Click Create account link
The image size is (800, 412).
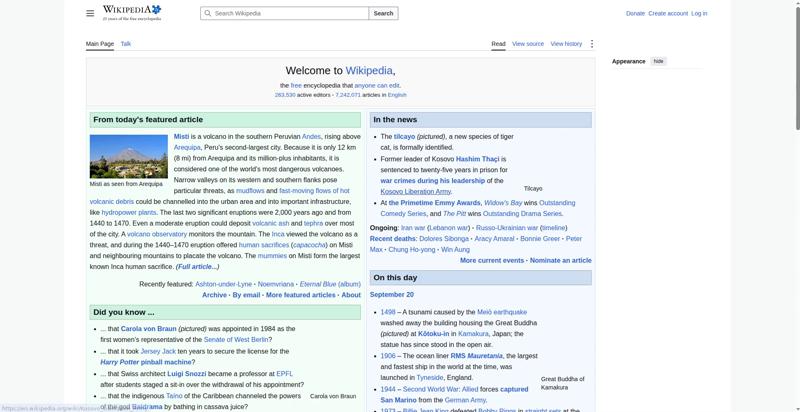coord(668,14)
